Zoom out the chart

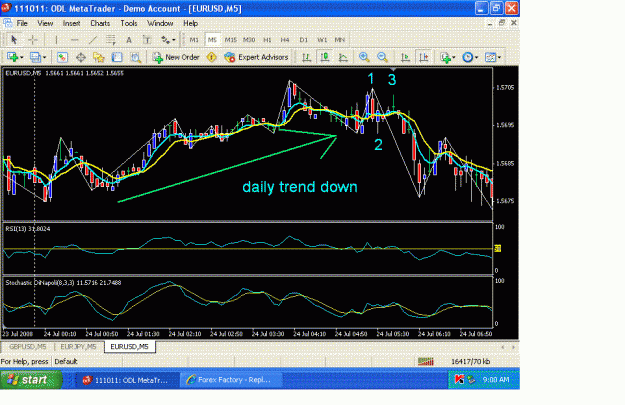coord(382,57)
